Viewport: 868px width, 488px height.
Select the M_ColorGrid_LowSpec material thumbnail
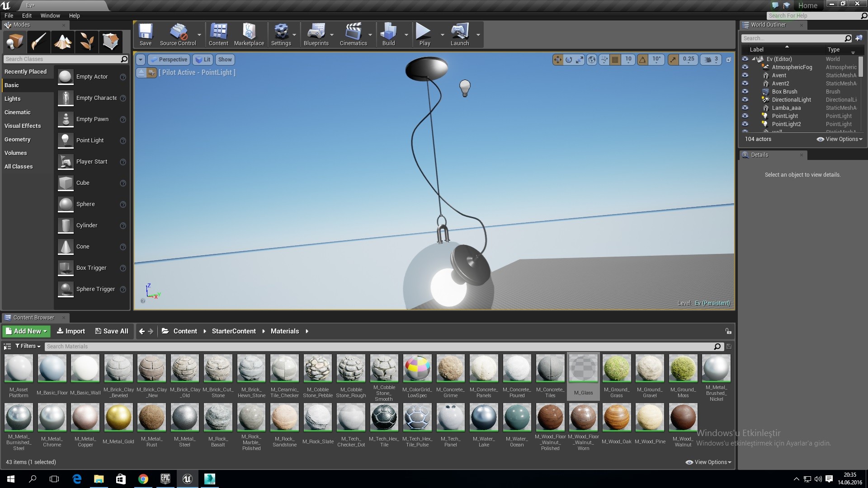pyautogui.click(x=417, y=368)
